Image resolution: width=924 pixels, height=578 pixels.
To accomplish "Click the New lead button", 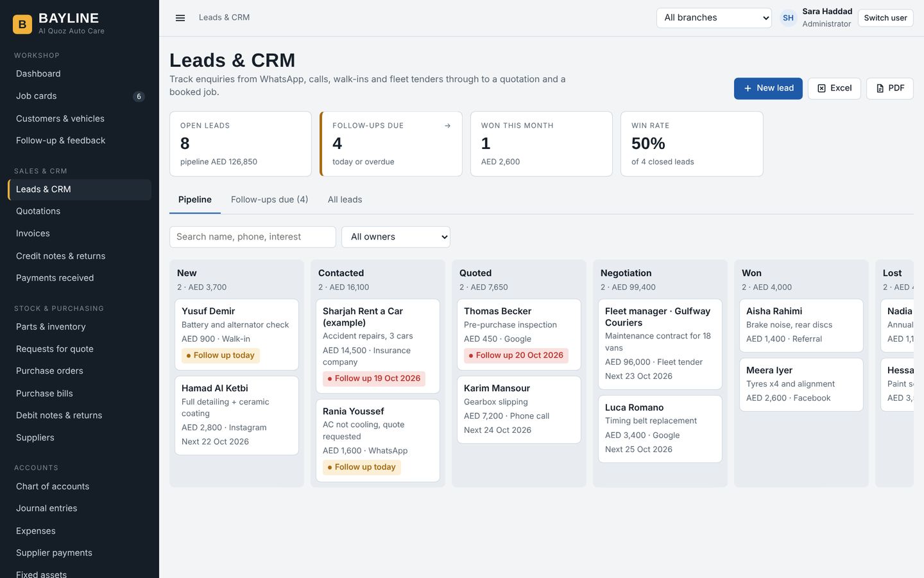I will (x=768, y=89).
